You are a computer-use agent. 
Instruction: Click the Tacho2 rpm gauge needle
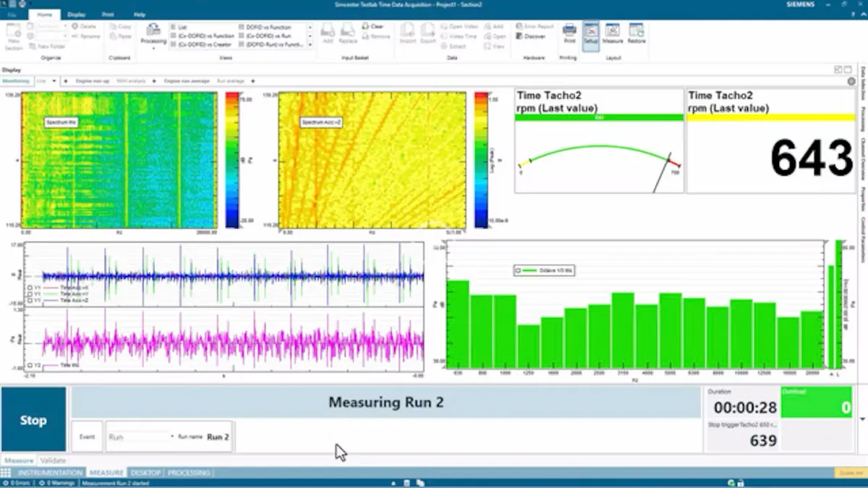(663, 172)
